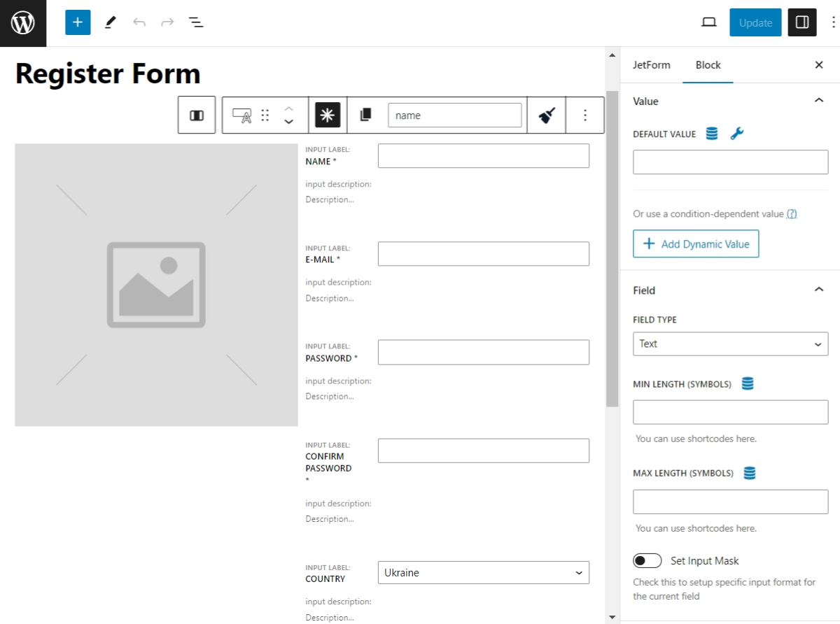This screenshot has width=840, height=624.
Task: Click the block inserter plus icon
Action: [x=78, y=22]
